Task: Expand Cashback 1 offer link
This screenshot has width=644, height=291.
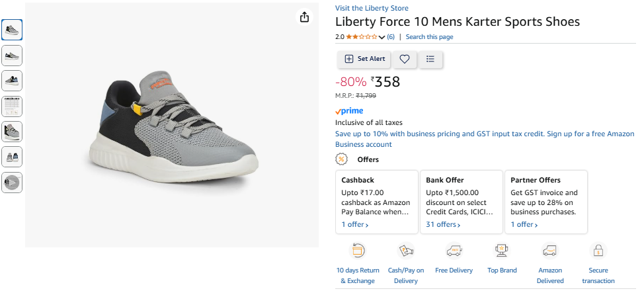Action: coord(355,224)
